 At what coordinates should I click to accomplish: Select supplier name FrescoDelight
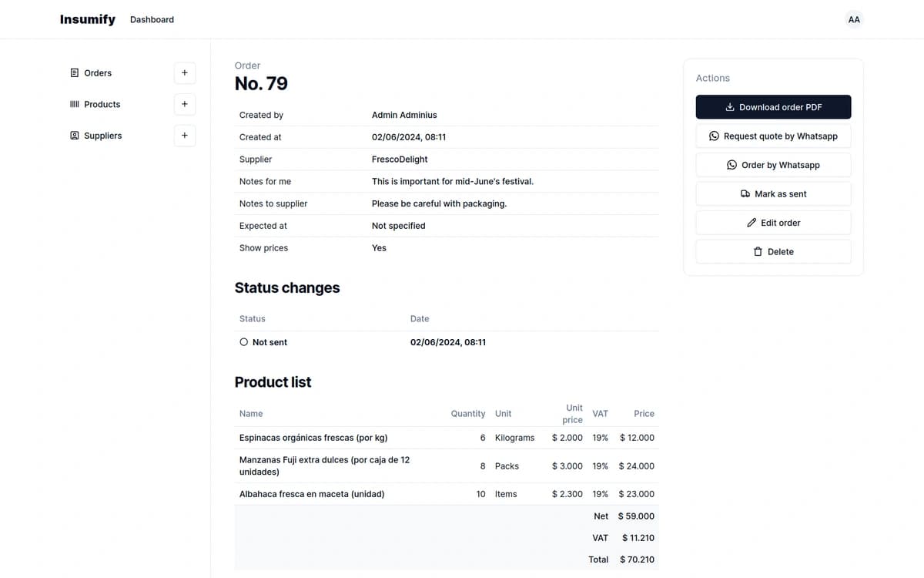pyautogui.click(x=400, y=160)
